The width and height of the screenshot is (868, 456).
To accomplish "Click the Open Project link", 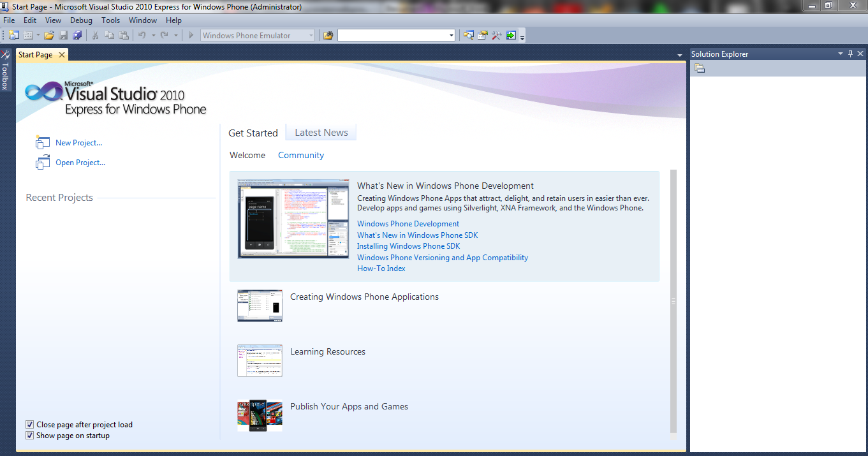I will click(80, 163).
